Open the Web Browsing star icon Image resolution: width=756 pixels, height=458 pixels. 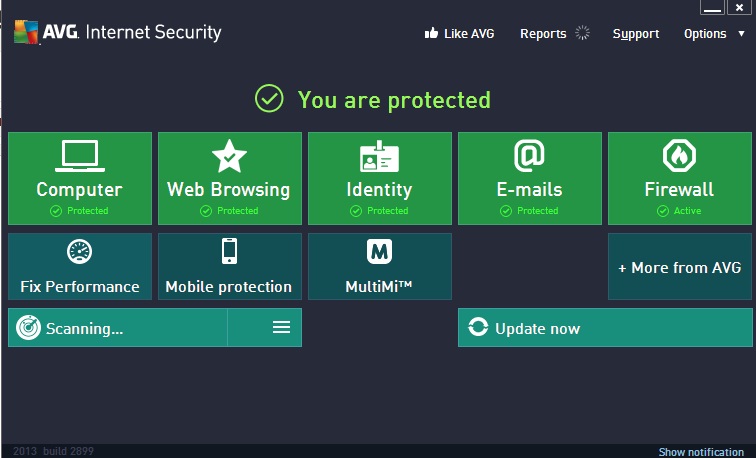(x=230, y=156)
